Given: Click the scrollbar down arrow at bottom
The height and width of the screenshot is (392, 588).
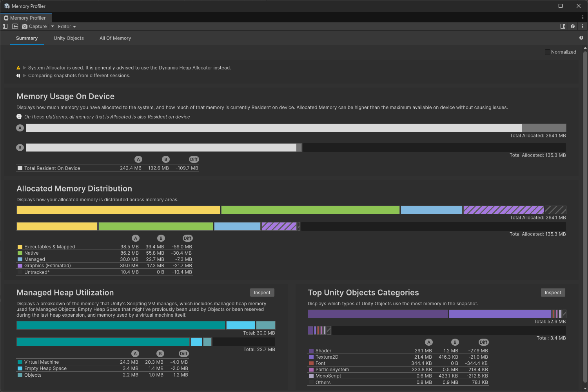Looking at the screenshot, I should click(x=585, y=389).
